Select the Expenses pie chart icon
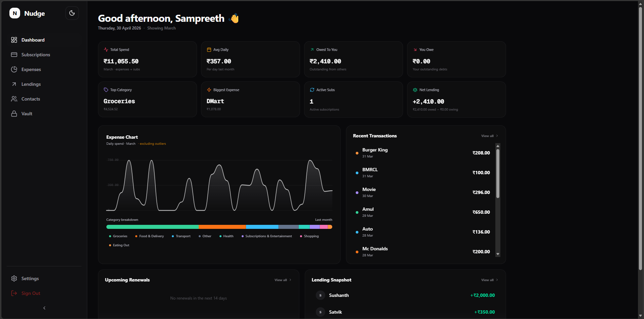Screen dimensions: 644x319 (14, 69)
